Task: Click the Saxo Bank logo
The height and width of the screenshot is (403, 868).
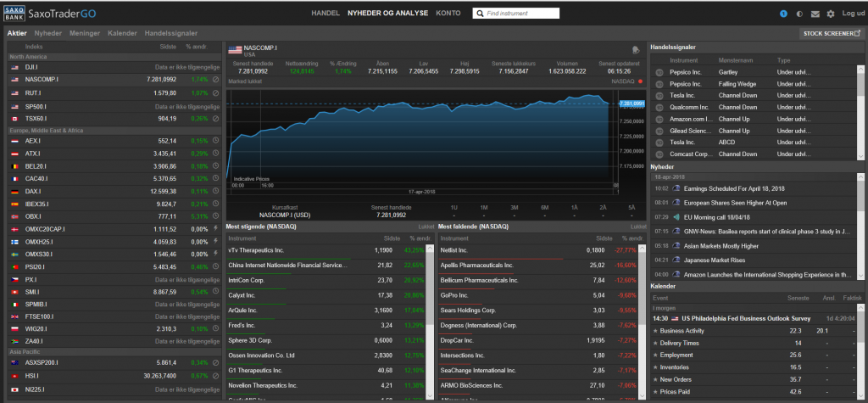Action: [x=14, y=13]
